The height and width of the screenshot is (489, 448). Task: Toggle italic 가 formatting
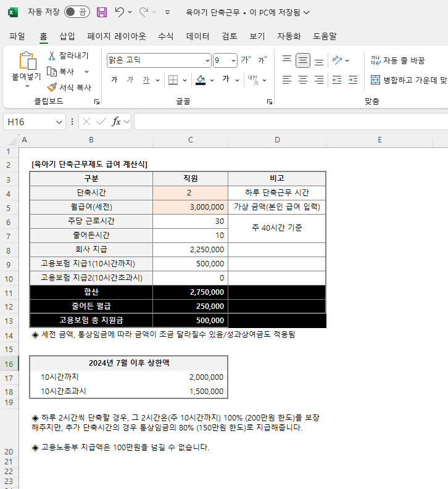[130, 80]
